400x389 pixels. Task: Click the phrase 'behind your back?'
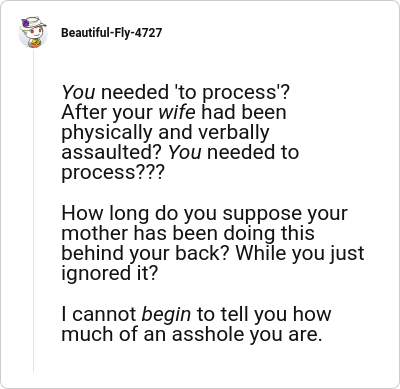click(146, 253)
